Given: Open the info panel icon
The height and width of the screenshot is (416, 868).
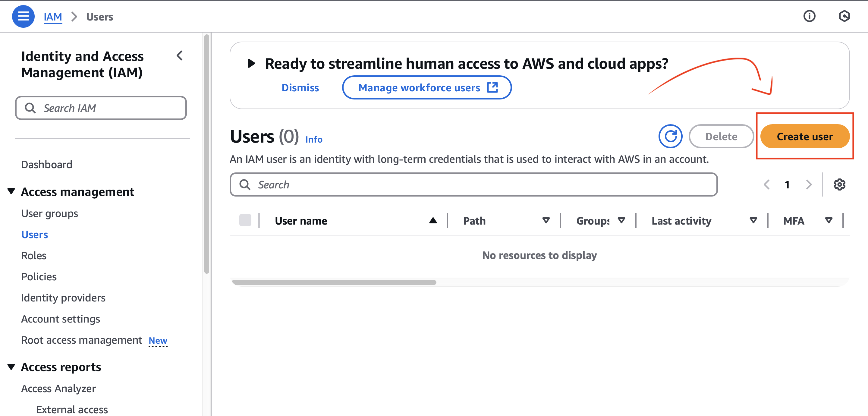Looking at the screenshot, I should (809, 16).
